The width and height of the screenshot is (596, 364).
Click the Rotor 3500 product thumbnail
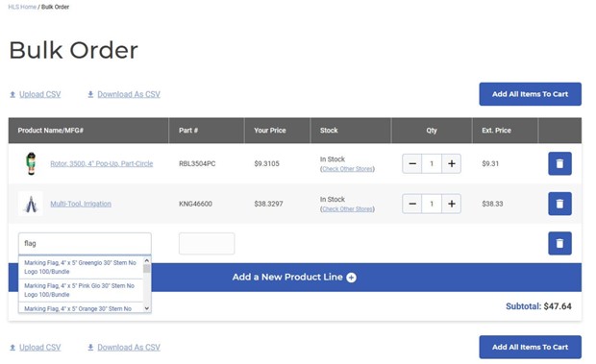point(31,163)
